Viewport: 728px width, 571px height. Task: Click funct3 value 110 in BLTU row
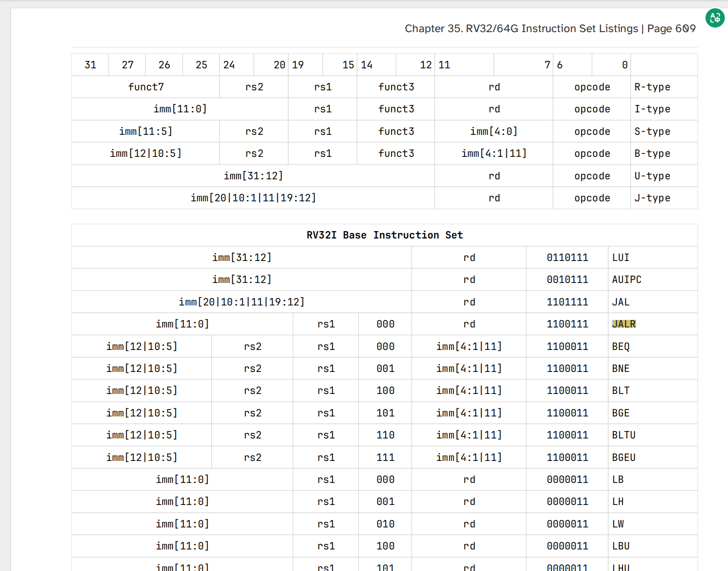386,435
